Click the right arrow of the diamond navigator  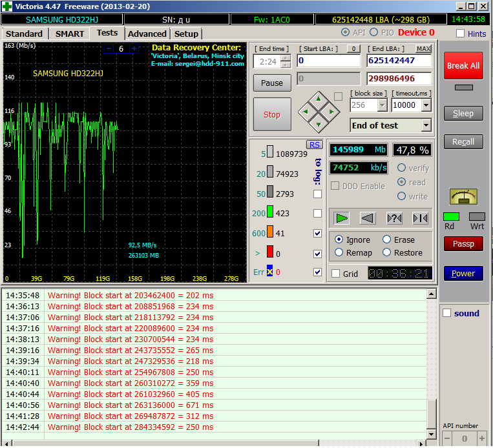pyautogui.click(x=331, y=112)
